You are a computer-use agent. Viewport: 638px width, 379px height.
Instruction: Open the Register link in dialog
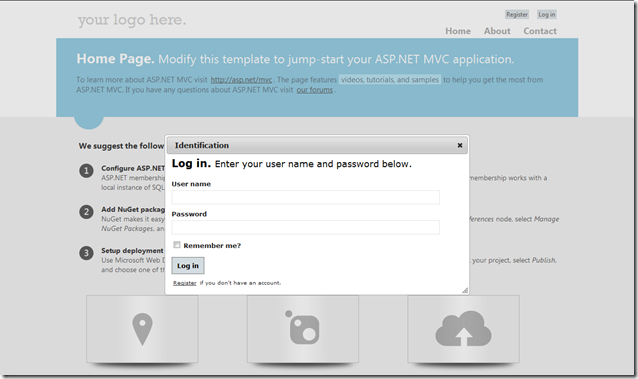(x=185, y=283)
